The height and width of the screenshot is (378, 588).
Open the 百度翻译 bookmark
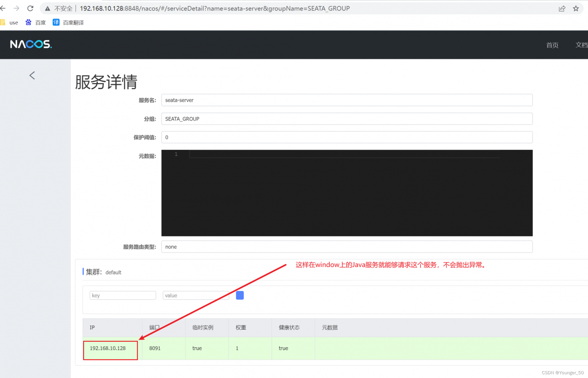click(68, 22)
